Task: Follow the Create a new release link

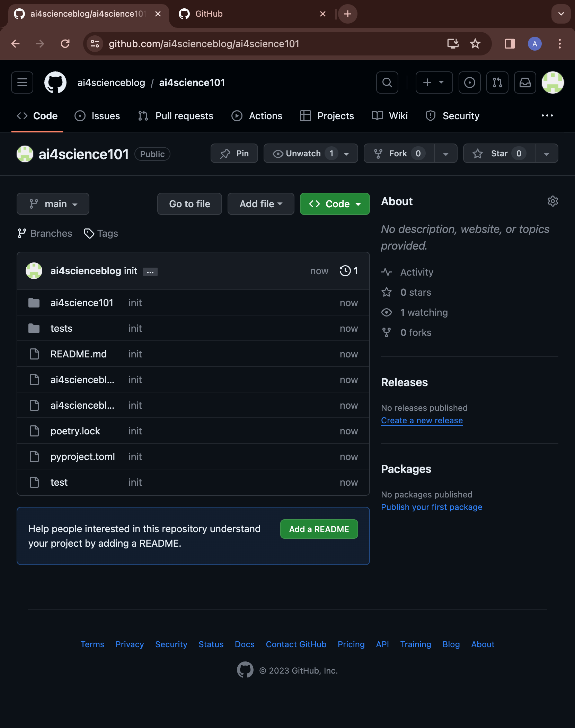Action: [x=422, y=421]
